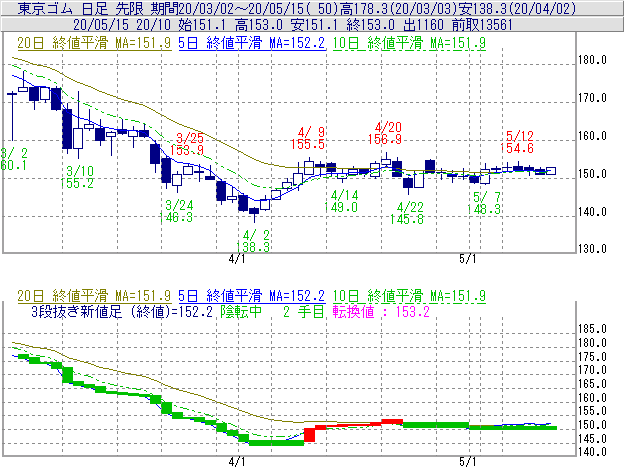Click the 転換値 : 153.2 text

381,312
